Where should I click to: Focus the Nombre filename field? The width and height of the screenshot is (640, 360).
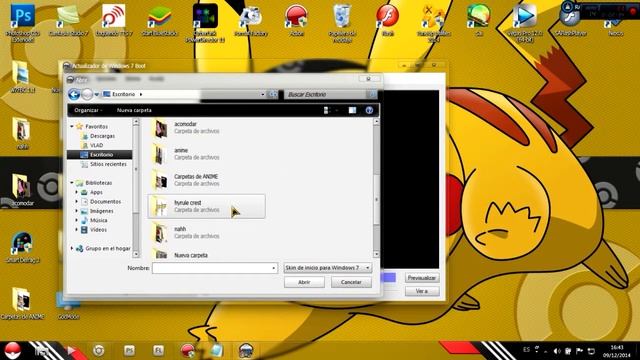(211, 268)
